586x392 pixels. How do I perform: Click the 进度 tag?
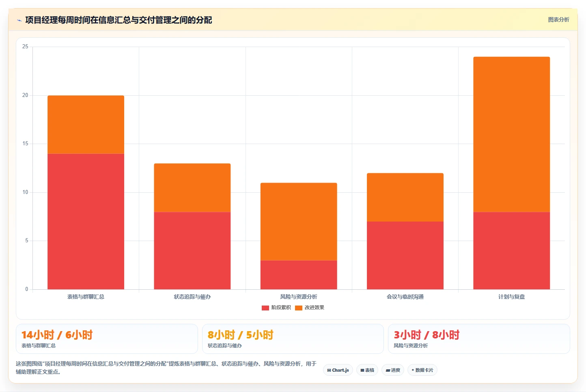pos(393,370)
